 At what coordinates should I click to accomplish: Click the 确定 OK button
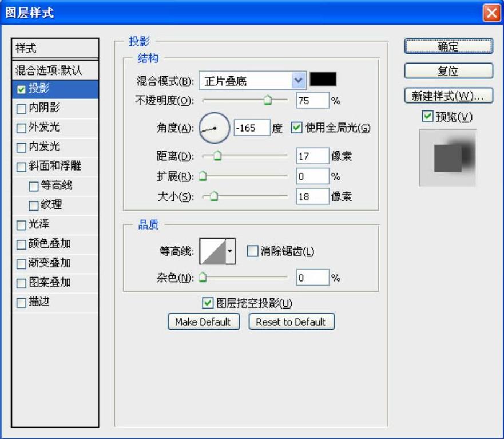pyautogui.click(x=449, y=46)
